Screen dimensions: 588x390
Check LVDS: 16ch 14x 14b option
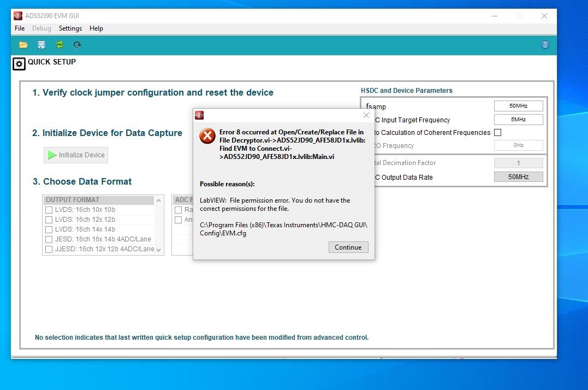coord(49,229)
